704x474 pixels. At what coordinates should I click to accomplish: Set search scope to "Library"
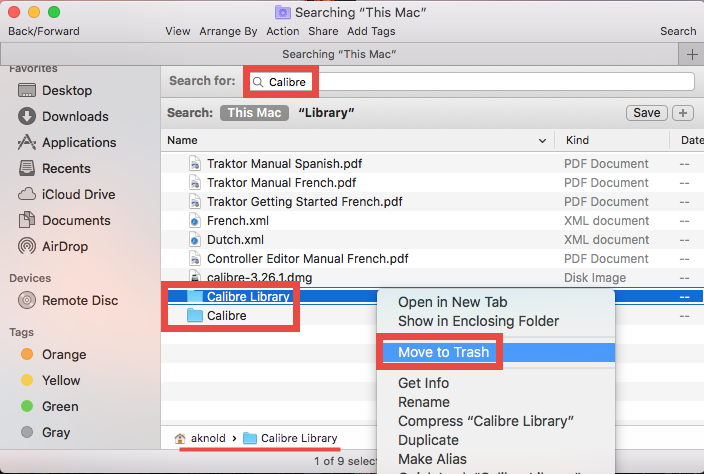pos(326,113)
